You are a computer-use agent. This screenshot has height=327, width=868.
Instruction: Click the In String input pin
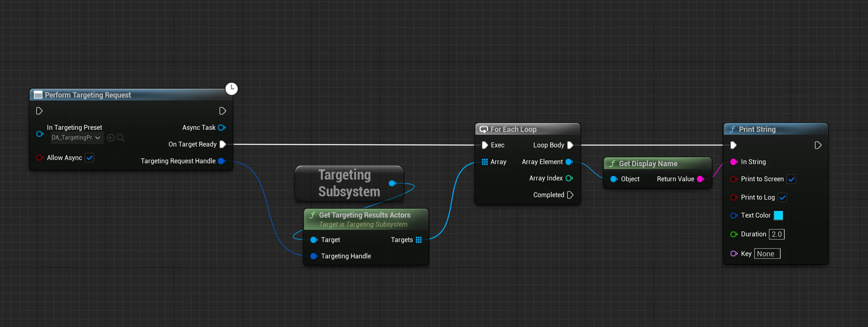(734, 162)
